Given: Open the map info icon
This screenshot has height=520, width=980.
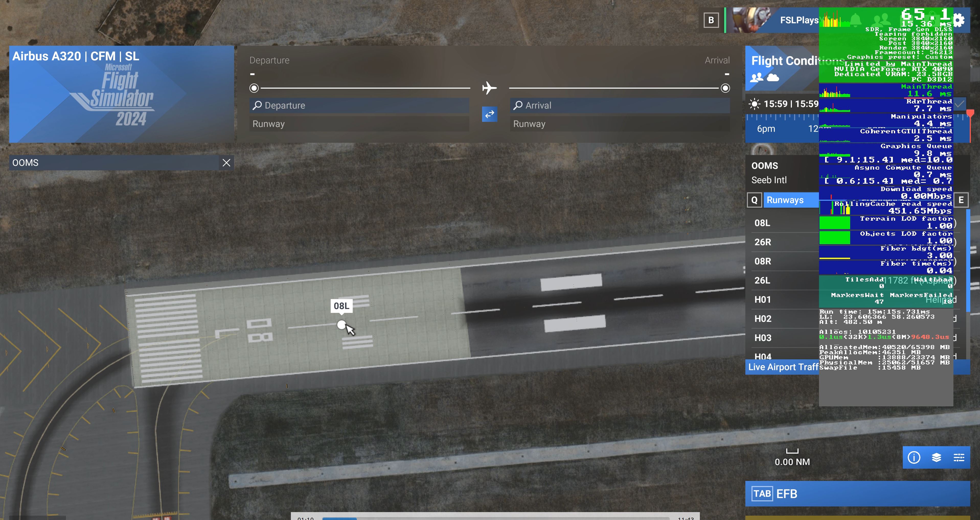Looking at the screenshot, I should [x=914, y=457].
